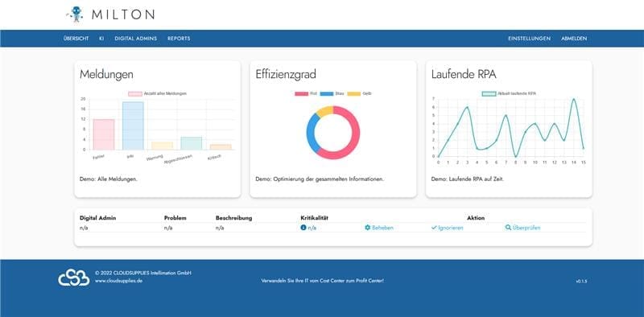Click n/a under Digital Admin column
This screenshot has width=644, height=317.
(84, 228)
